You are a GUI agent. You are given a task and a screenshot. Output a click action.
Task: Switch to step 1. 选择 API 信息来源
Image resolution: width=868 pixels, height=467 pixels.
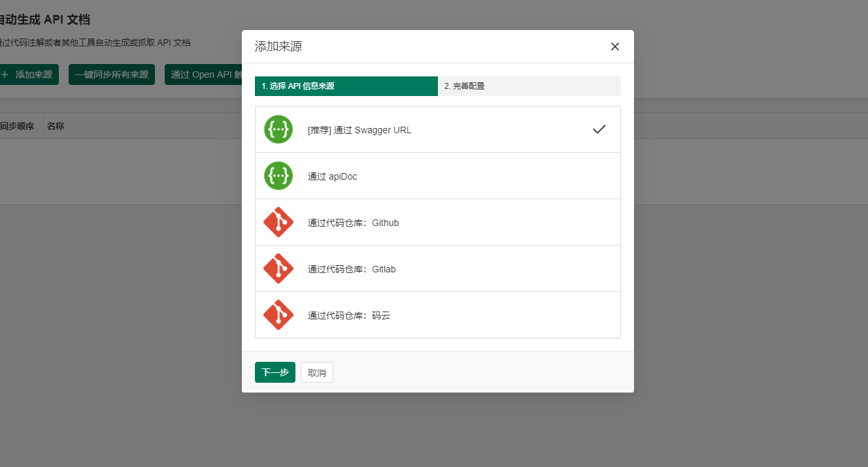346,86
